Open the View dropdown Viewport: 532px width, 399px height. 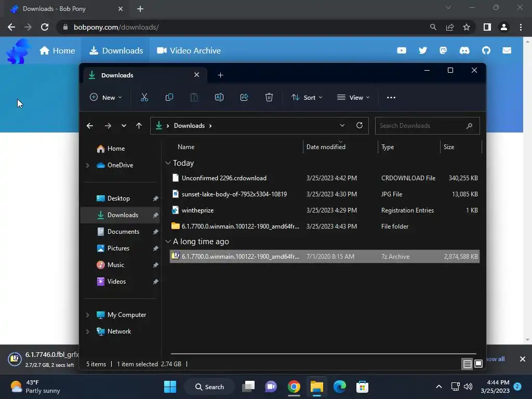point(353,97)
